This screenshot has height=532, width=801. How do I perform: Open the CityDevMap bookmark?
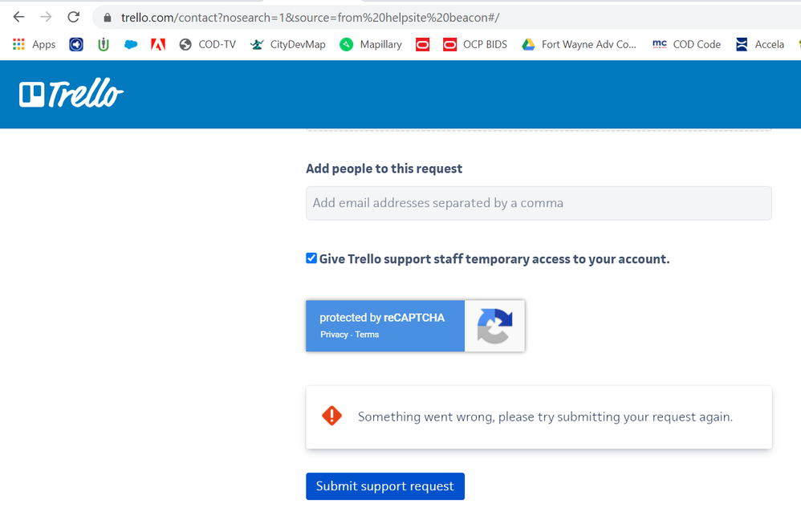(288, 44)
